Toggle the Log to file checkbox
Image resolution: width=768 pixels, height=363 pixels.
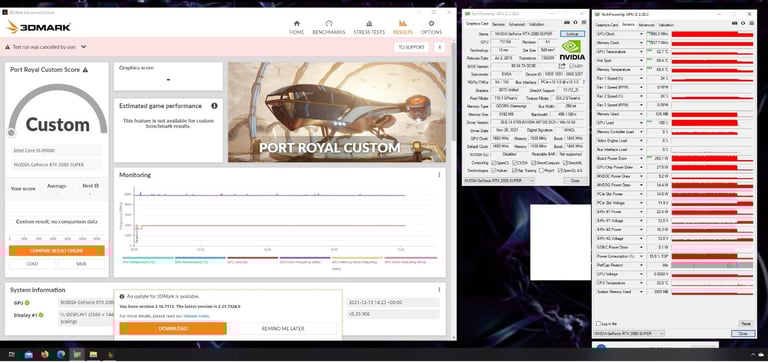(598, 324)
